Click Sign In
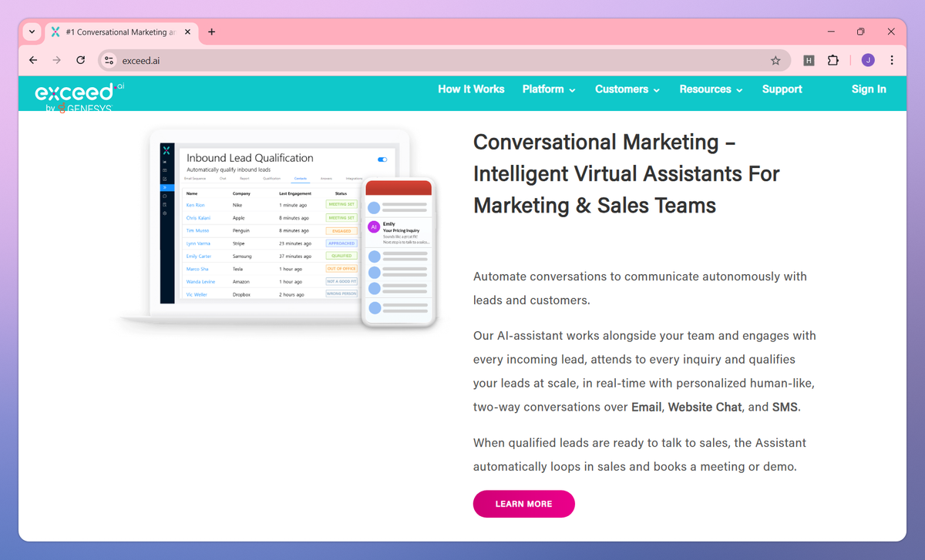925x560 pixels. coord(869,89)
